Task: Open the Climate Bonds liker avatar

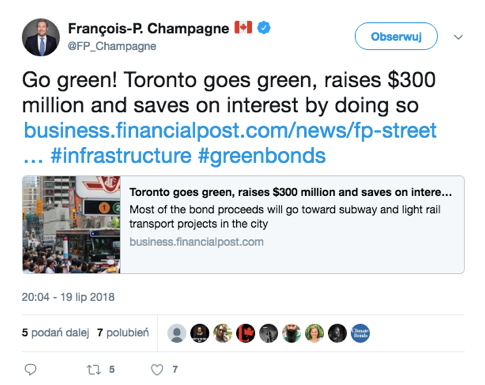Action: 360,333
